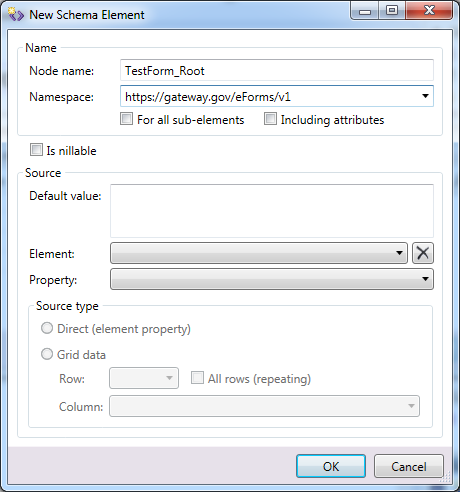
Task: Dismiss the dialog via Cancel button
Action: coord(409,466)
